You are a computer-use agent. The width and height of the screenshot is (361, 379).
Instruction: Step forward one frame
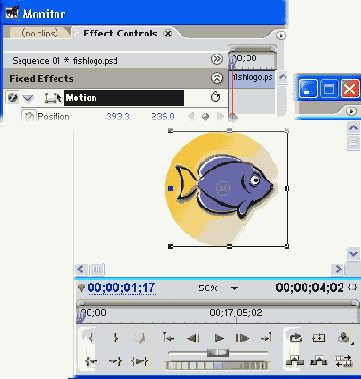point(243,338)
